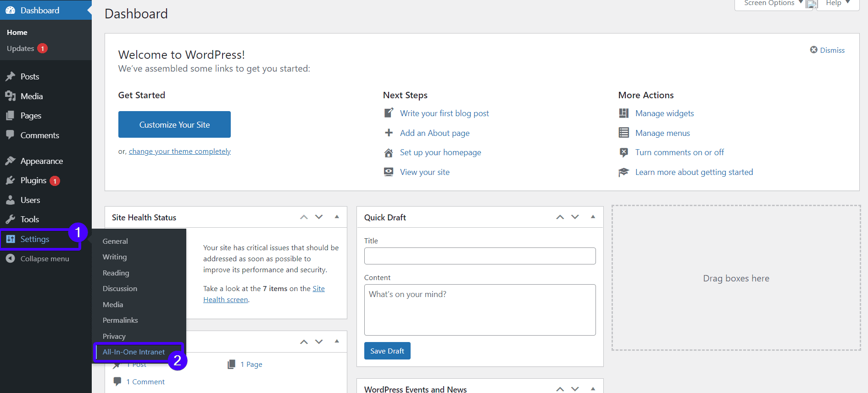Move the At a Glance box down
Image resolution: width=868 pixels, height=393 pixels.
tap(319, 342)
